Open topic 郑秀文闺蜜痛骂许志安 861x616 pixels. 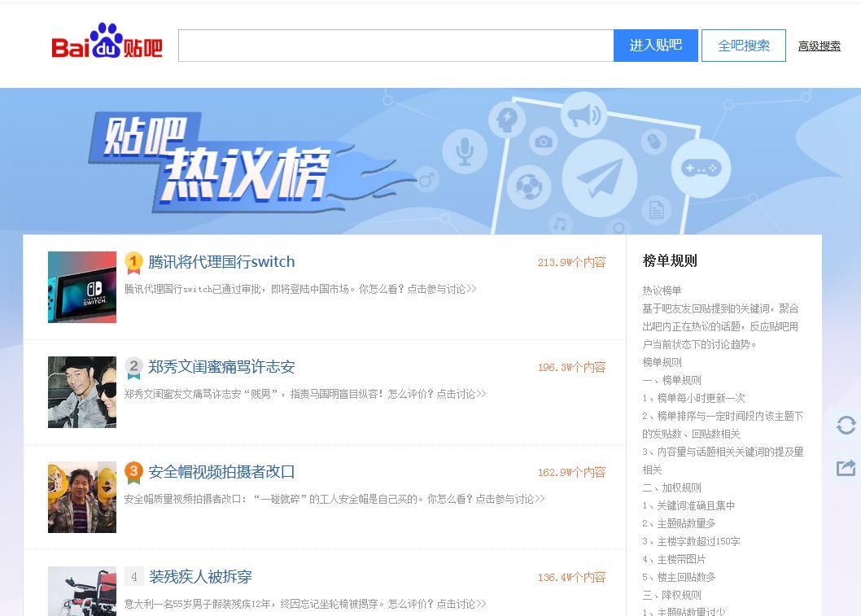(221, 367)
